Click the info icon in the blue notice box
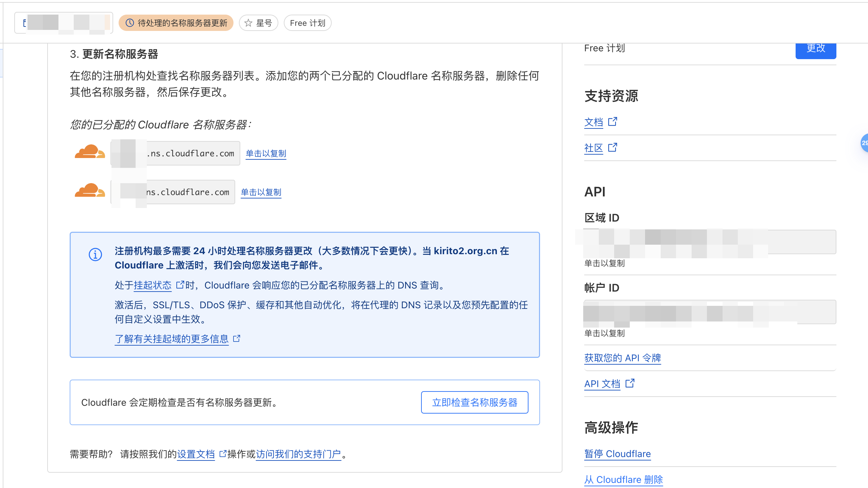 pos(95,254)
